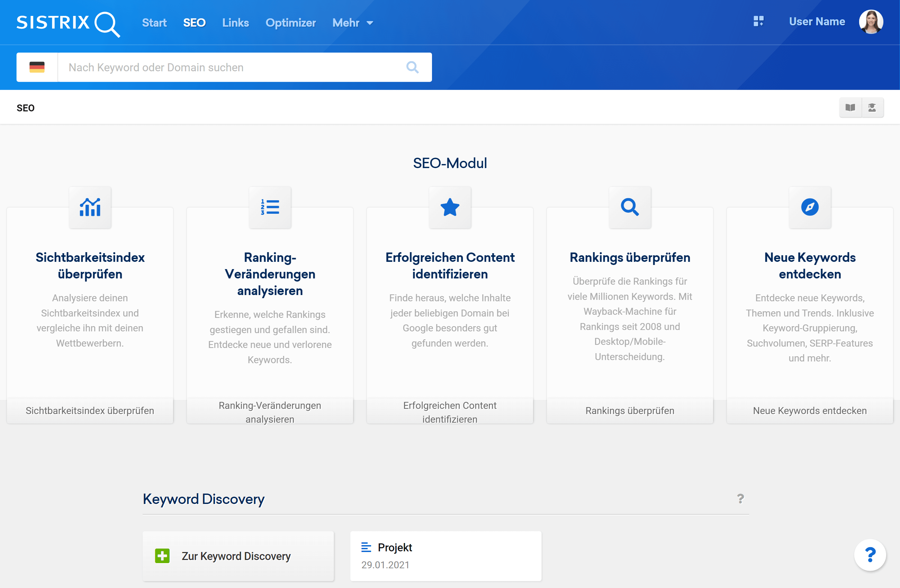Screen dimensions: 900x588
Task: Click the star icon for successful content
Action: (450, 207)
